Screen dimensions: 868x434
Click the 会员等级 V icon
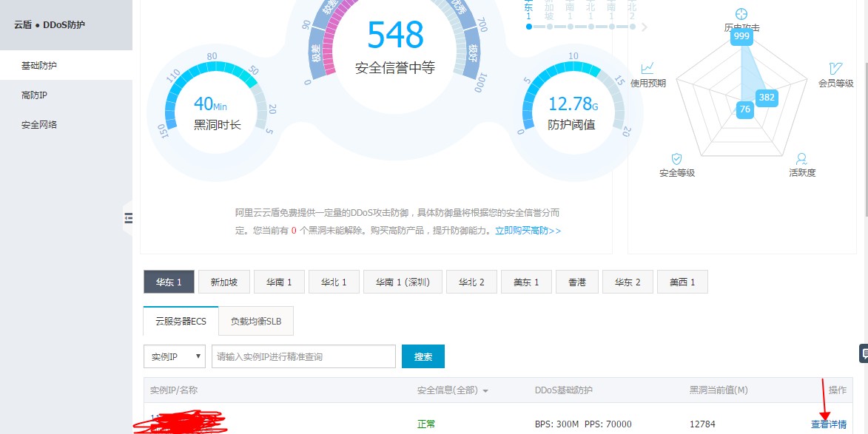[x=835, y=68]
